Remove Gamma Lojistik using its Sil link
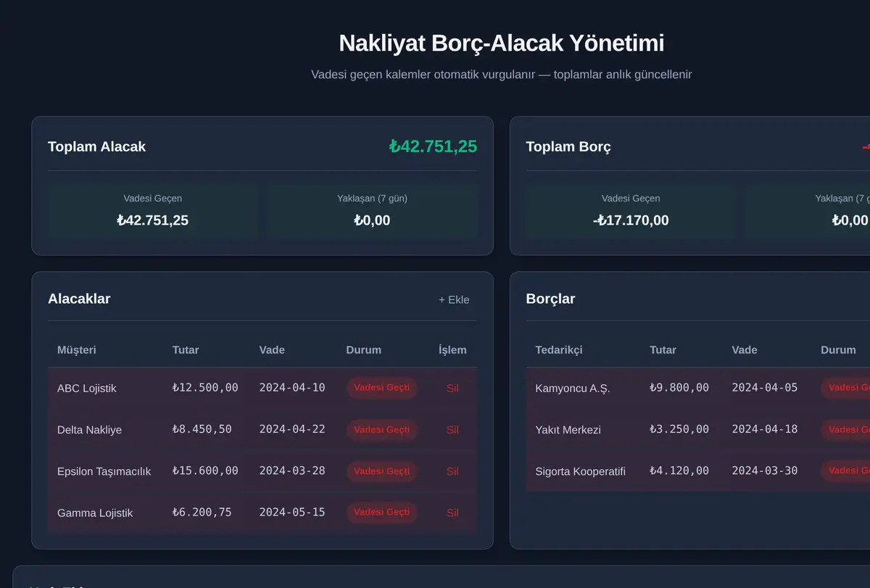Image resolution: width=870 pixels, height=588 pixels. coord(452,512)
